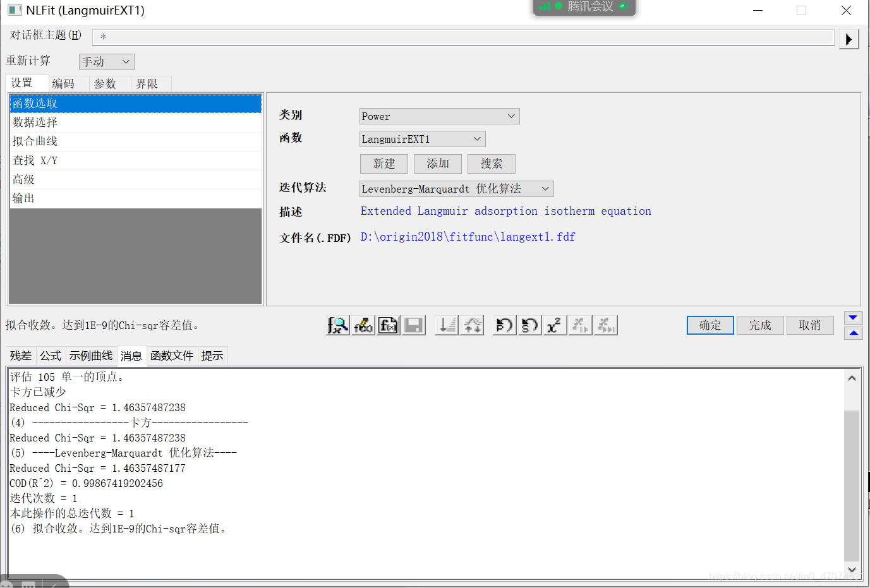Select 高级 in the settings list

click(x=136, y=179)
